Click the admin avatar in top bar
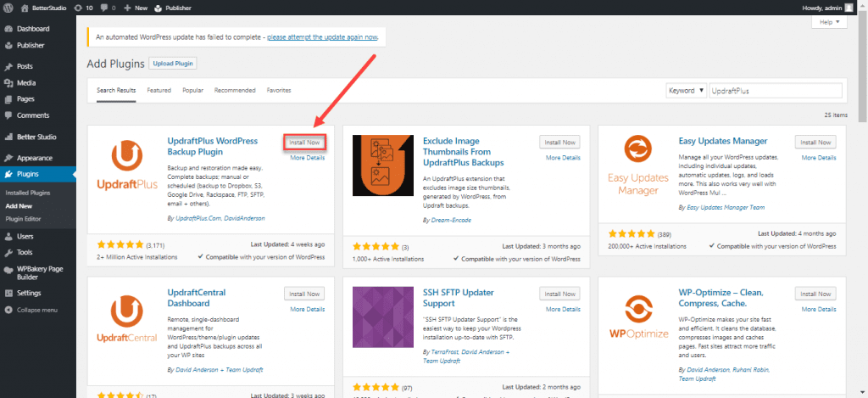This screenshot has height=398, width=868. point(849,8)
